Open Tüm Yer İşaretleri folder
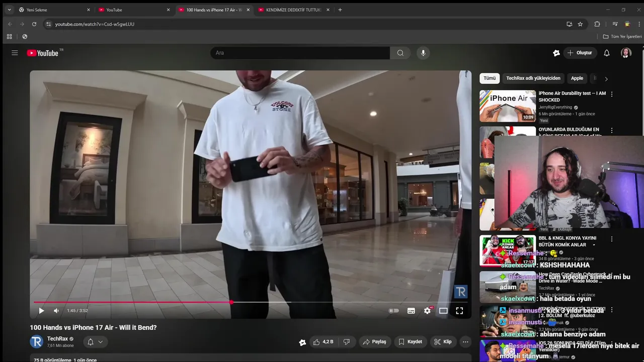644x362 pixels. (x=622, y=36)
